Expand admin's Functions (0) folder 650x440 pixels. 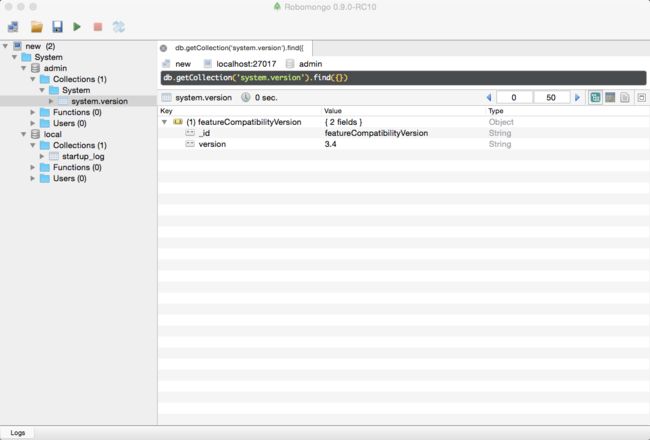(33, 112)
